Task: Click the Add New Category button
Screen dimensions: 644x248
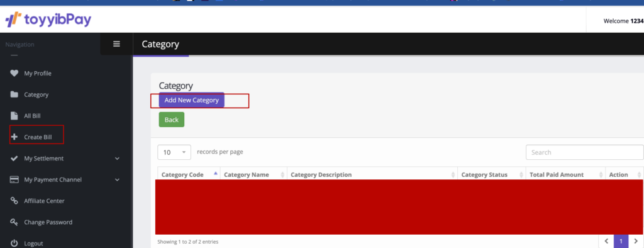Action: (191, 100)
